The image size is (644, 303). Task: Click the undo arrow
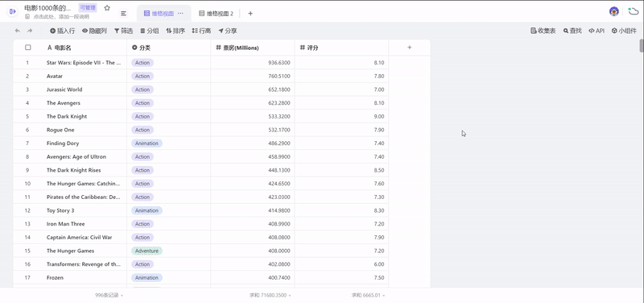(17, 31)
